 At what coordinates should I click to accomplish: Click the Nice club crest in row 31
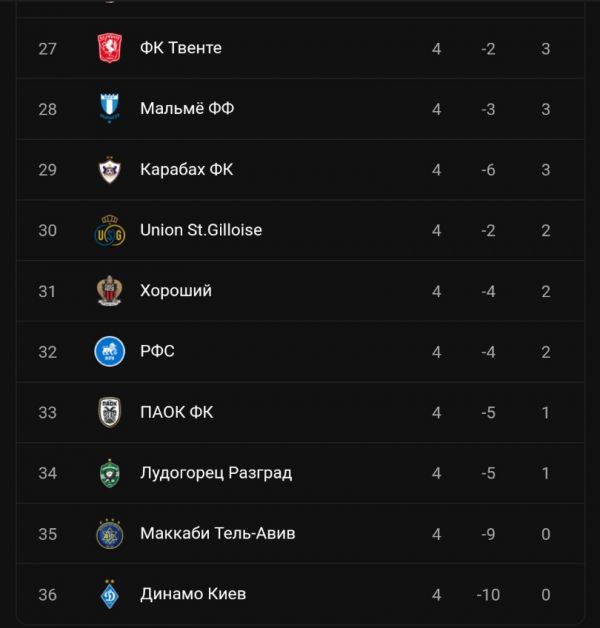109,291
